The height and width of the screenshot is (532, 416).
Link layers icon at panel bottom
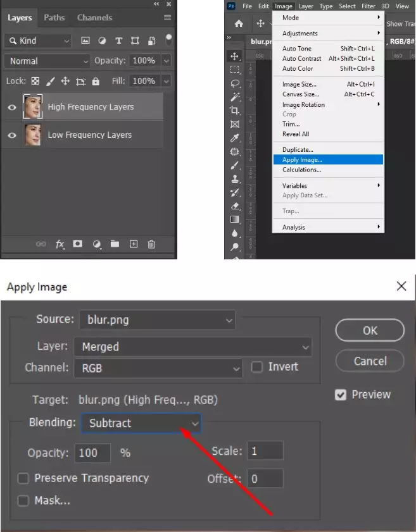(x=41, y=244)
